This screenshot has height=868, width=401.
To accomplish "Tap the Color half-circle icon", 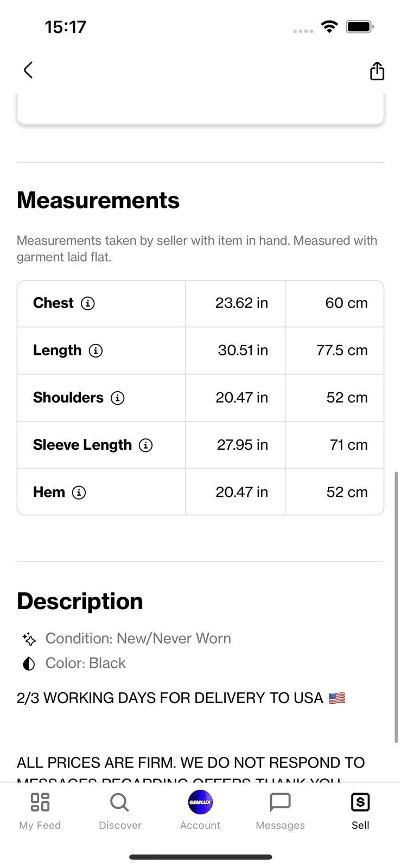I will click(x=29, y=663).
